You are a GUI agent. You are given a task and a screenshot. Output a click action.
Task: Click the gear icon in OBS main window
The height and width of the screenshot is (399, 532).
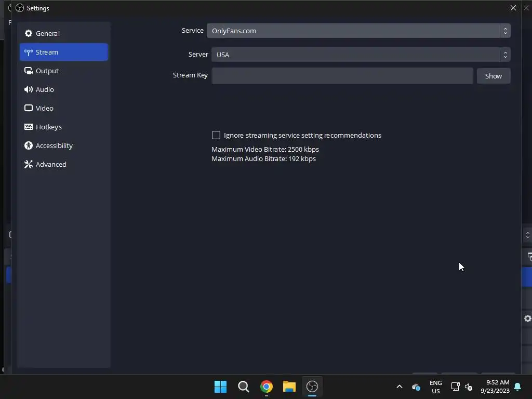528,318
